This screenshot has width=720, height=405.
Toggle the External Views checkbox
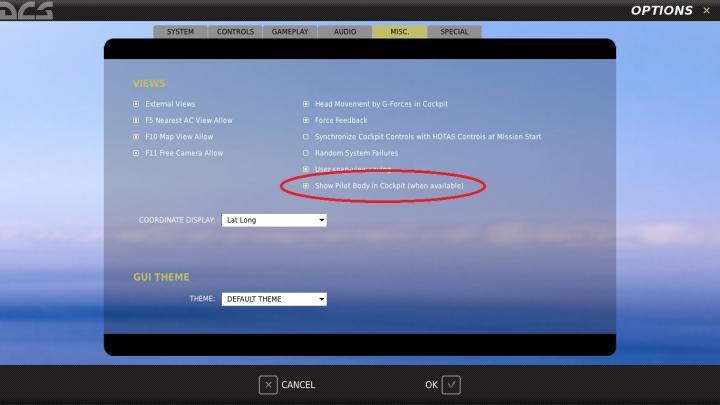137,104
